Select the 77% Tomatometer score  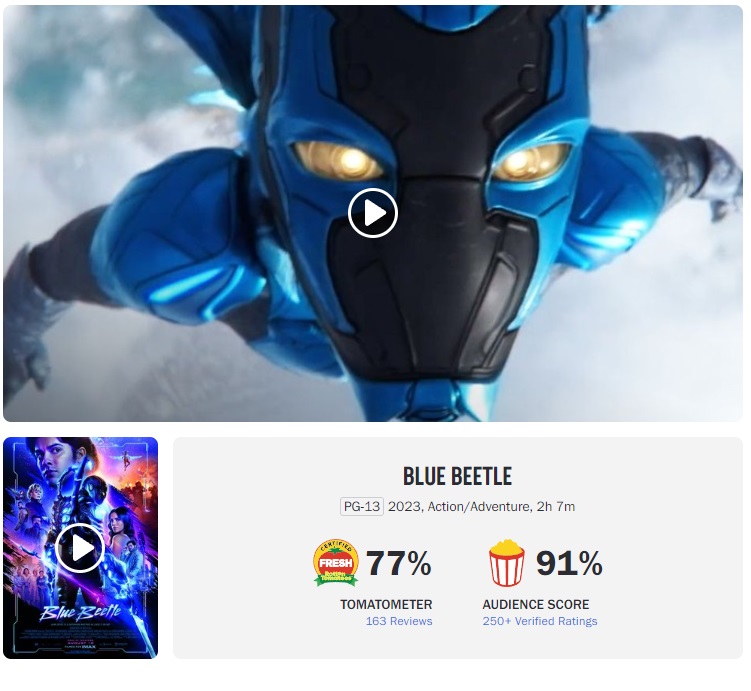tap(398, 563)
